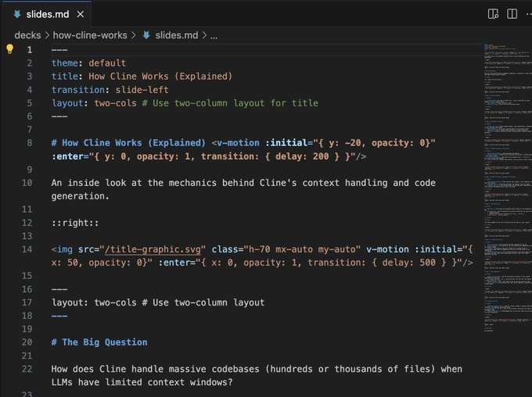Click the text 'LLMs have limited context windows?'
Screen dimensions: 532x397
click(142, 382)
